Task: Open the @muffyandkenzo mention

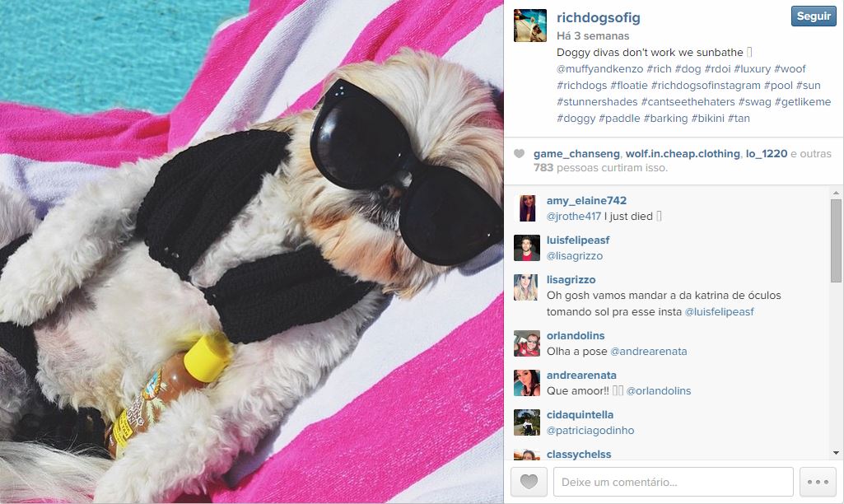Action: [x=599, y=69]
